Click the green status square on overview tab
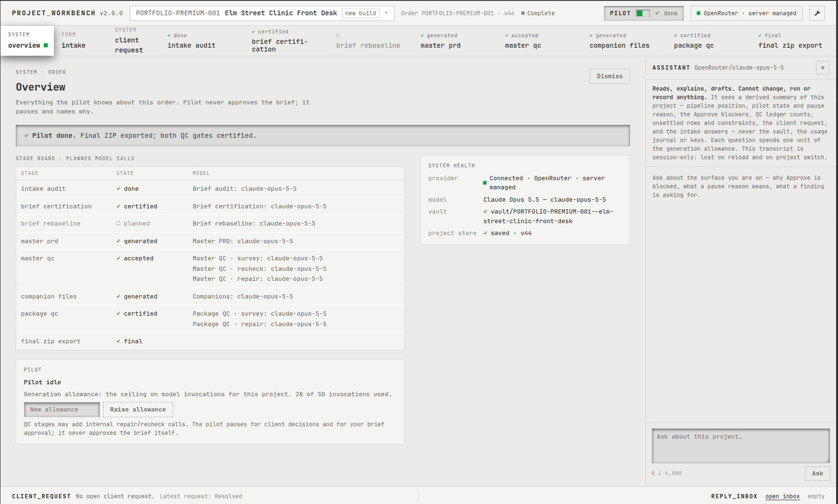Image resolution: width=838 pixels, height=504 pixels. (46, 45)
